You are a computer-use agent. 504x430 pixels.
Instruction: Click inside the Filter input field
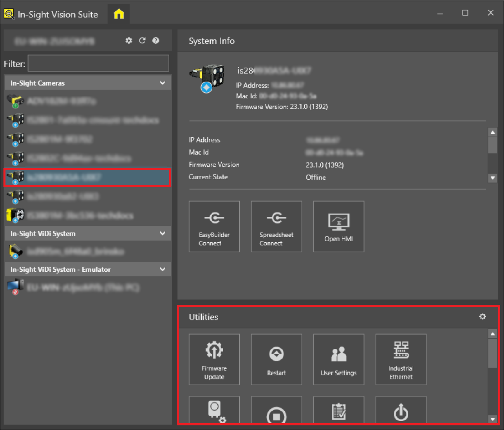click(98, 63)
